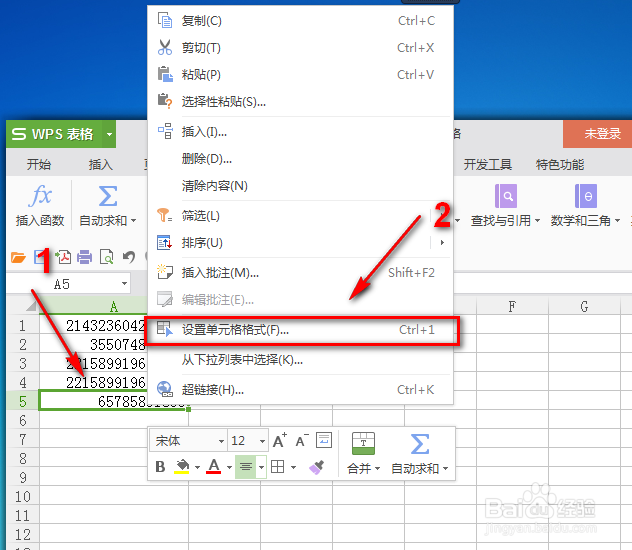Viewport: 632px width, 550px height.
Task: Apply red font color A
Action: tap(214, 467)
